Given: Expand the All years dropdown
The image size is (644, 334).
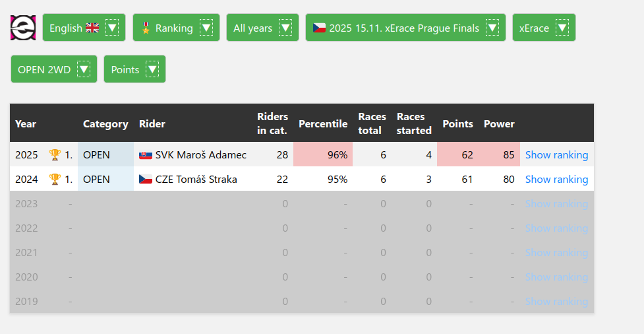Looking at the screenshot, I should tap(285, 28).
